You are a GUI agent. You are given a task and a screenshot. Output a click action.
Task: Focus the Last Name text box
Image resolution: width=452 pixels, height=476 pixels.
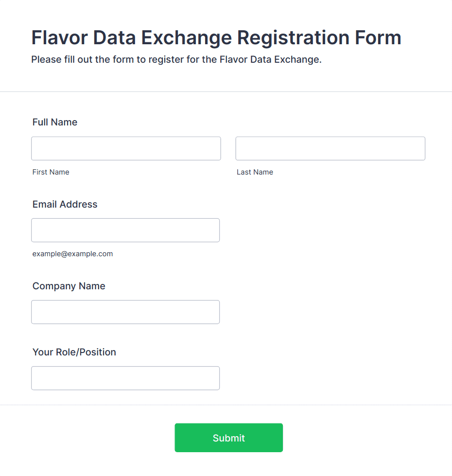[330, 148]
